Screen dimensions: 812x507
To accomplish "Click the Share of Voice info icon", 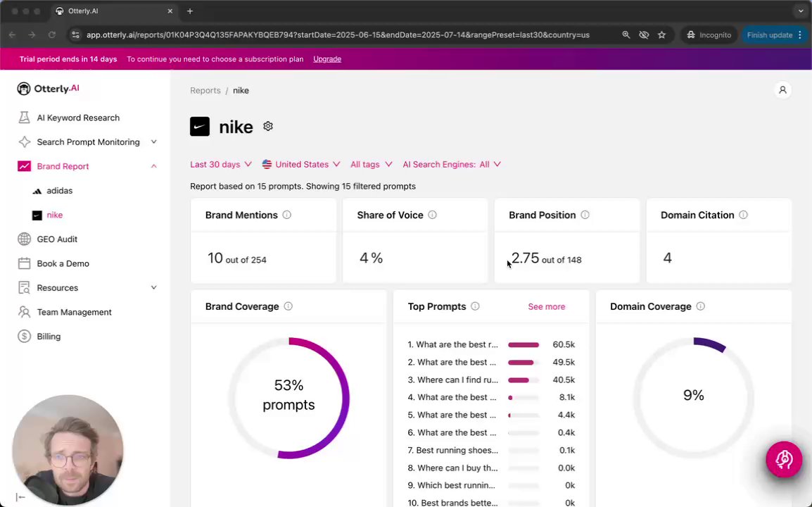I will (x=432, y=215).
